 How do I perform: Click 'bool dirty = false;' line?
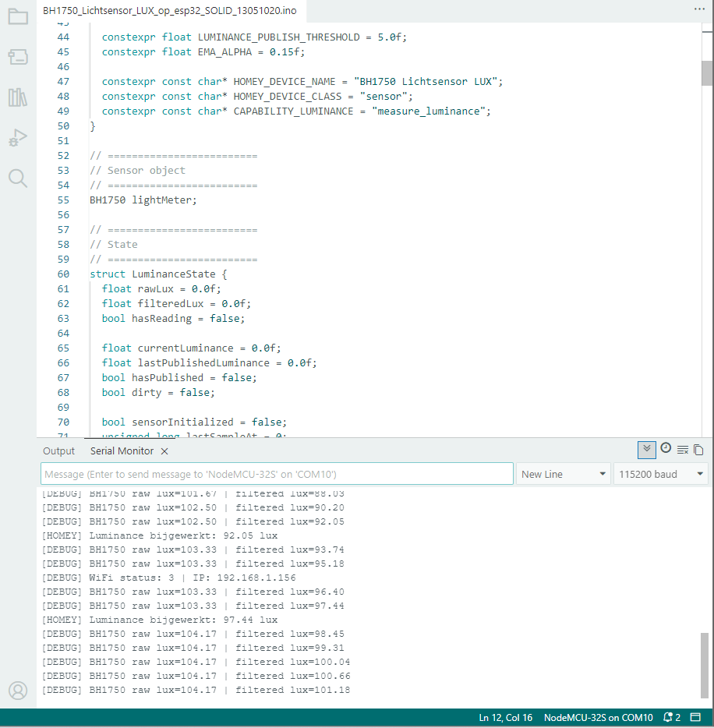[158, 393]
